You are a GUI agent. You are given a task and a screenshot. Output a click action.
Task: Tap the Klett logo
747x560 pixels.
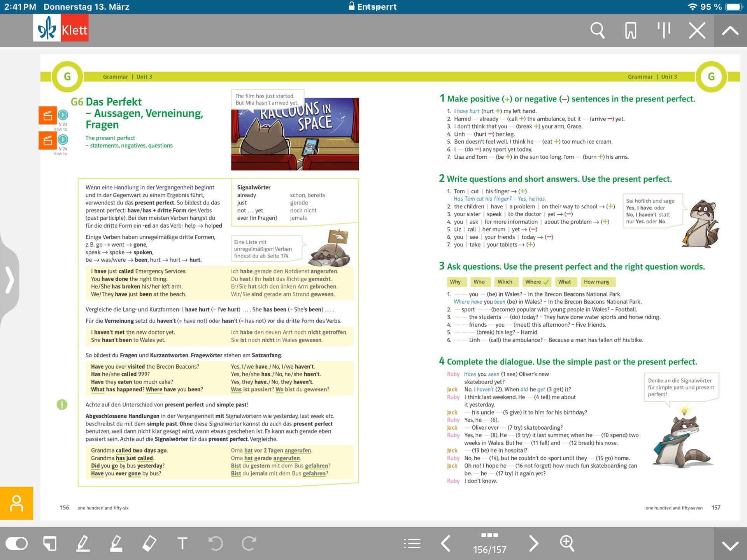click(61, 28)
